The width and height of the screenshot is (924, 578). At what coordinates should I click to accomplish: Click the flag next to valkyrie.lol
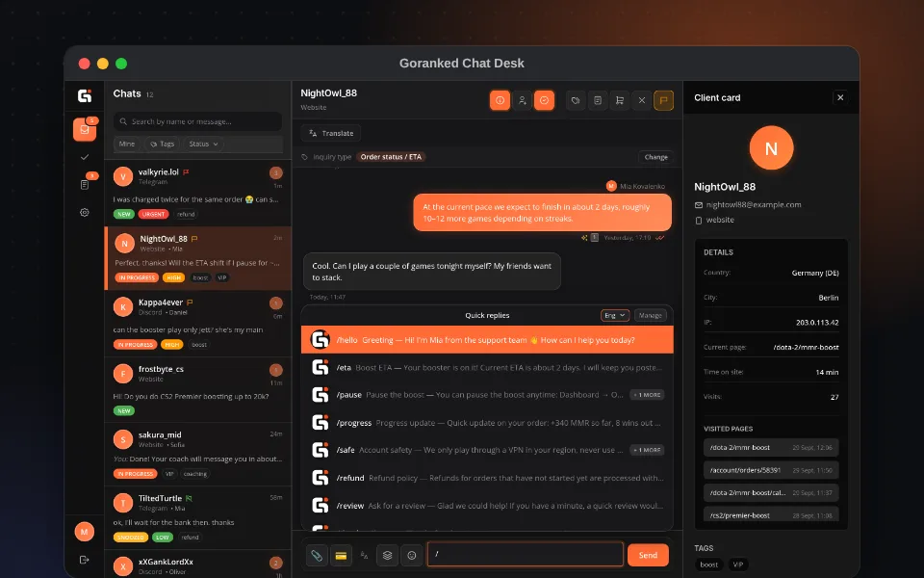point(186,172)
